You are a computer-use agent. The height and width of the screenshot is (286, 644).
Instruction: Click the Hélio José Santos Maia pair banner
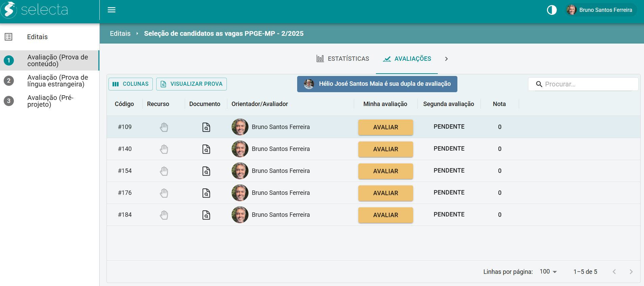click(x=377, y=84)
